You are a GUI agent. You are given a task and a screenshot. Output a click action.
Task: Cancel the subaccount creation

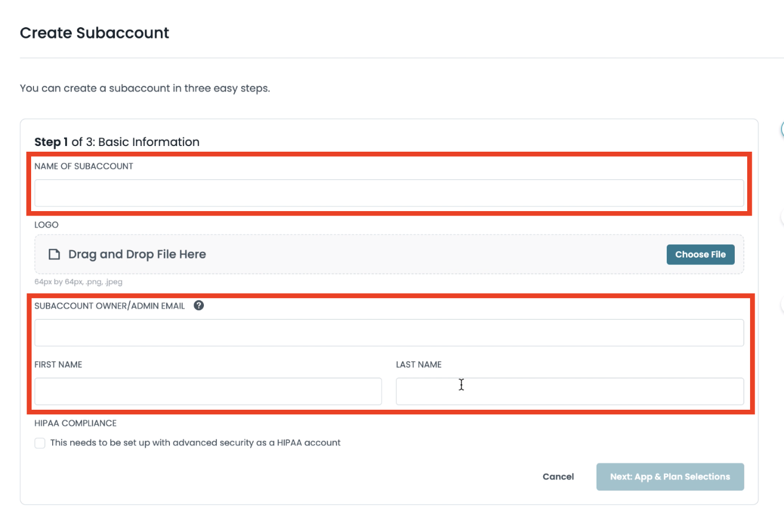558,477
